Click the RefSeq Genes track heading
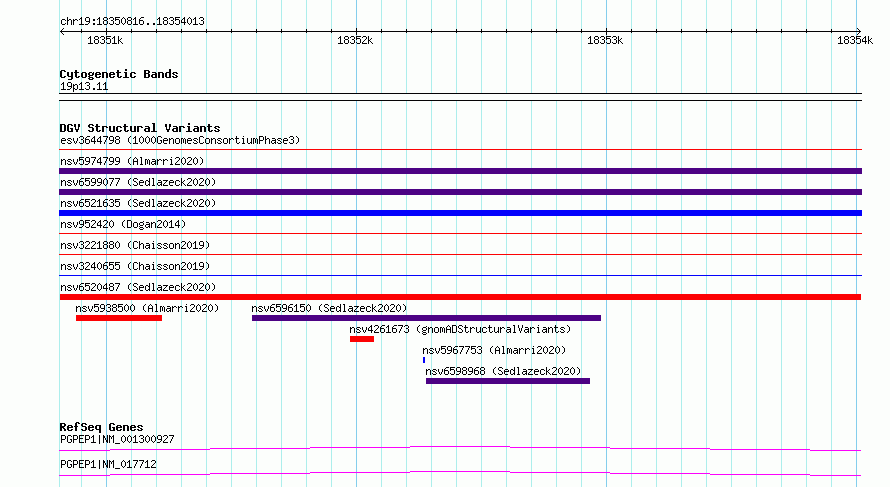890x487 pixels. 102,427
